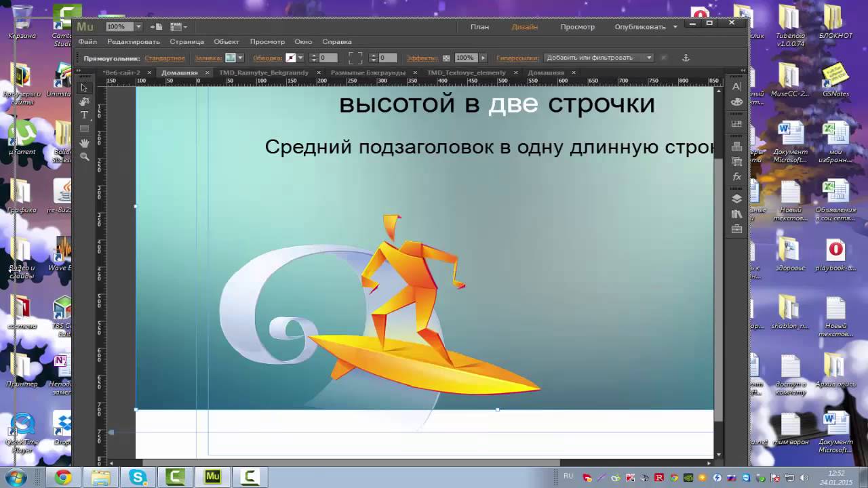The height and width of the screenshot is (488, 868).
Task: Select the Hand tool
Action: point(84,143)
